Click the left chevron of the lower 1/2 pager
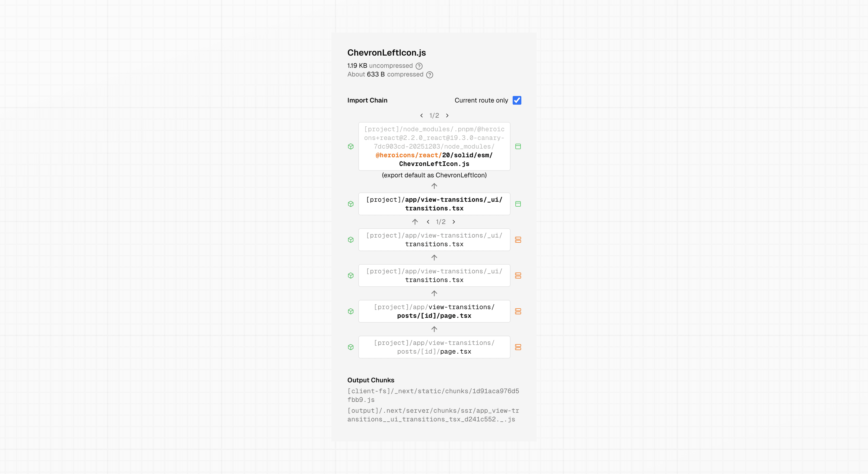This screenshot has width=868, height=474. 428,222
